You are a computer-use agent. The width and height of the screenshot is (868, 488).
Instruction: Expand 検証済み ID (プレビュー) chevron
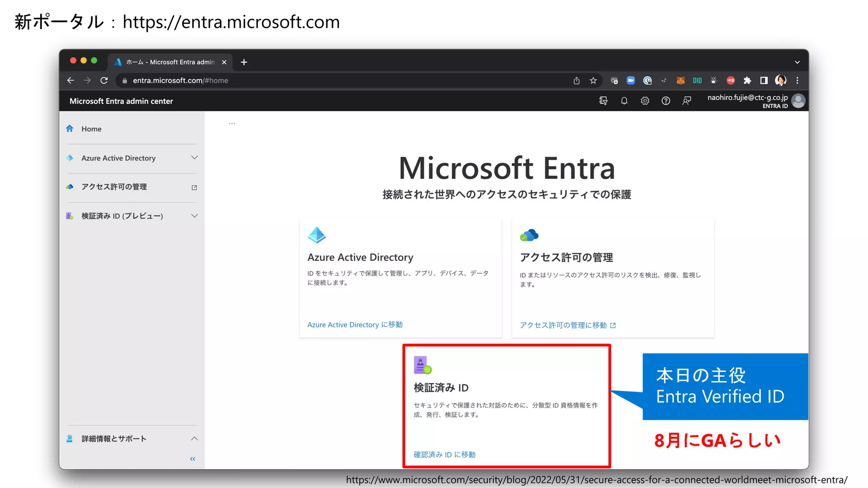click(x=195, y=216)
